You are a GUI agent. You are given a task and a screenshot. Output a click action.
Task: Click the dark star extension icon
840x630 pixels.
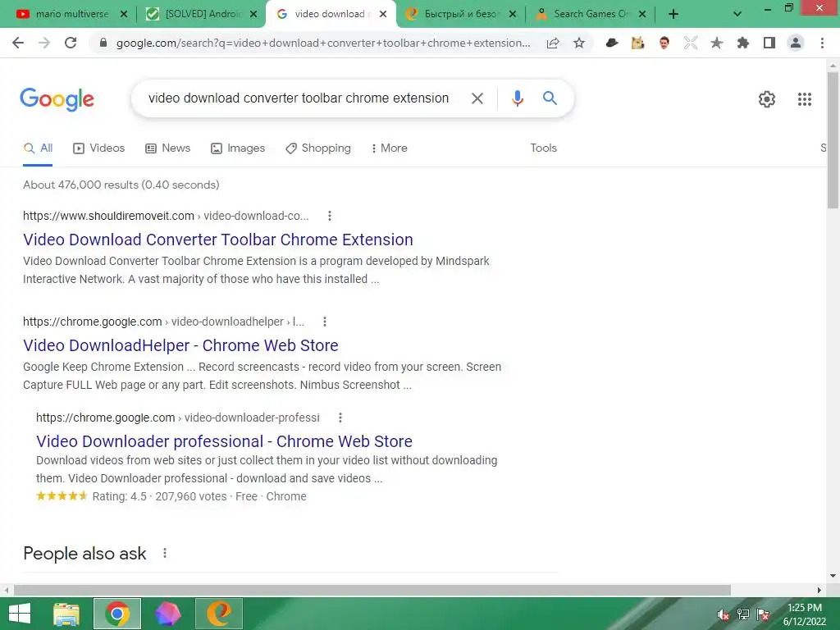pyautogui.click(x=716, y=43)
